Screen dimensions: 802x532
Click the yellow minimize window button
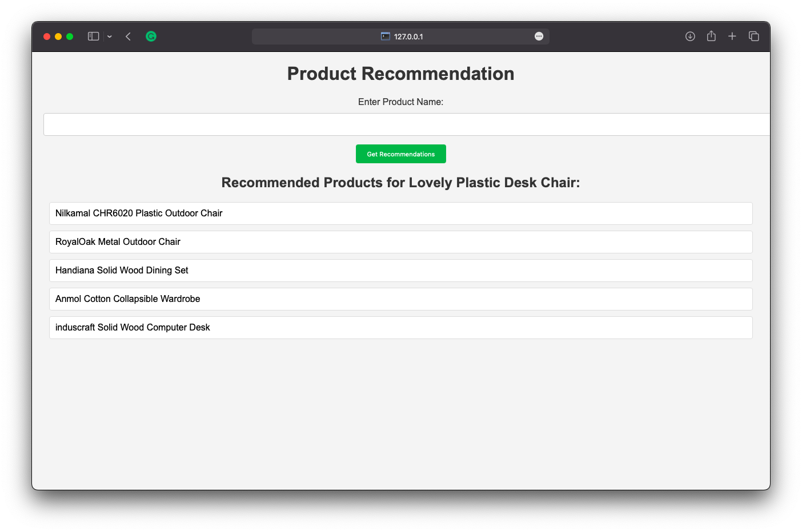pos(58,37)
